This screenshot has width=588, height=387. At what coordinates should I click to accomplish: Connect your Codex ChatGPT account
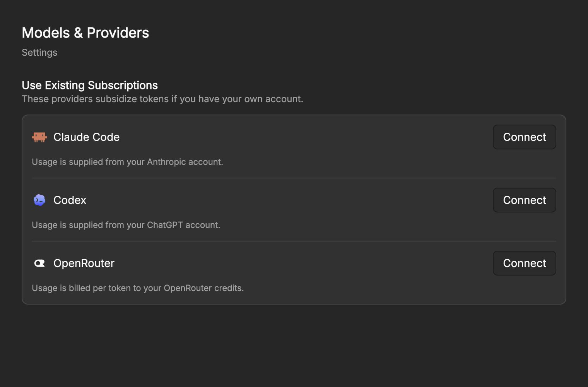click(524, 200)
